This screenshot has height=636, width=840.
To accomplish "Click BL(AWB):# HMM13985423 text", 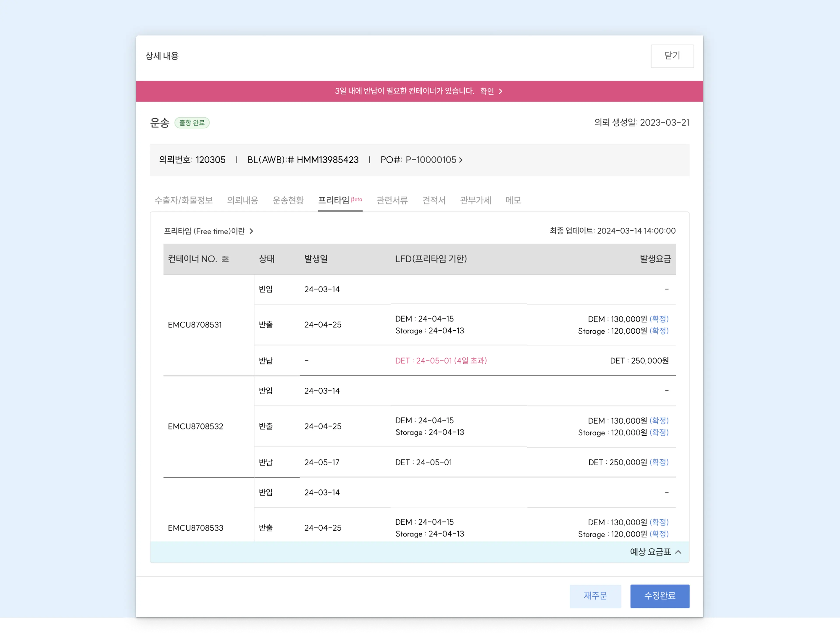I will pyautogui.click(x=303, y=160).
